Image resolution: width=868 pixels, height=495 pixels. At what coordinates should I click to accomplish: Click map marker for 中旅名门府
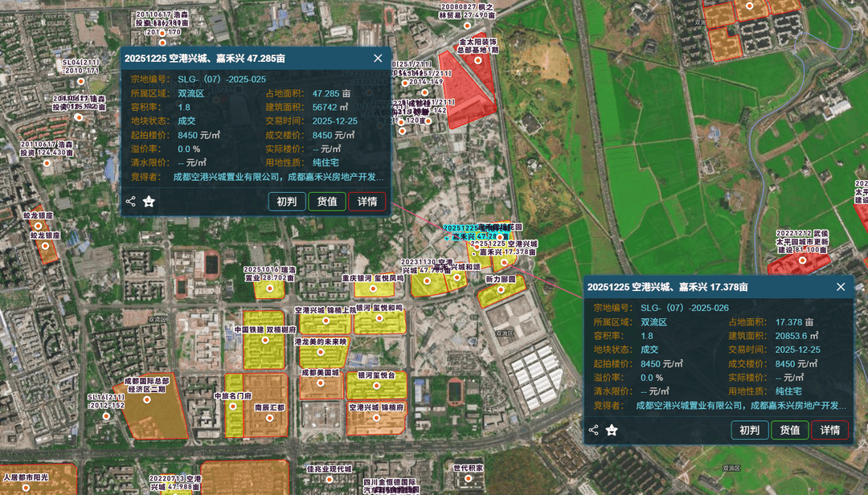pyautogui.click(x=233, y=407)
